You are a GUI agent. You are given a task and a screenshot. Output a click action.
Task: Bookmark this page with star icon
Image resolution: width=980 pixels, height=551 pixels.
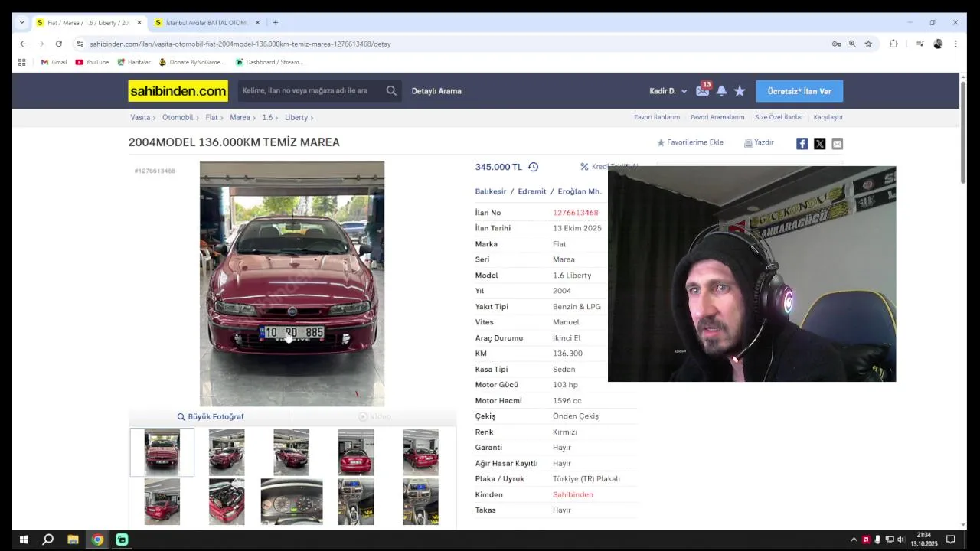click(x=868, y=44)
